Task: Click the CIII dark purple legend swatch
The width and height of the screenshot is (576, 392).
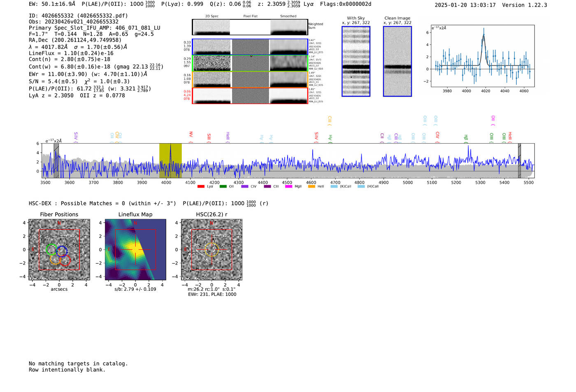Action: [267, 186]
